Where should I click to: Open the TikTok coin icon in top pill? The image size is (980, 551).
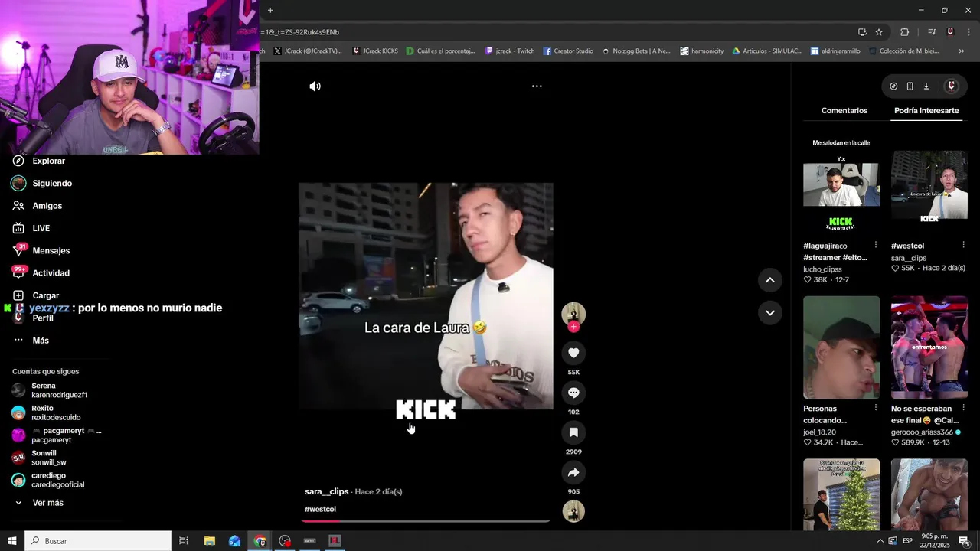(893, 86)
